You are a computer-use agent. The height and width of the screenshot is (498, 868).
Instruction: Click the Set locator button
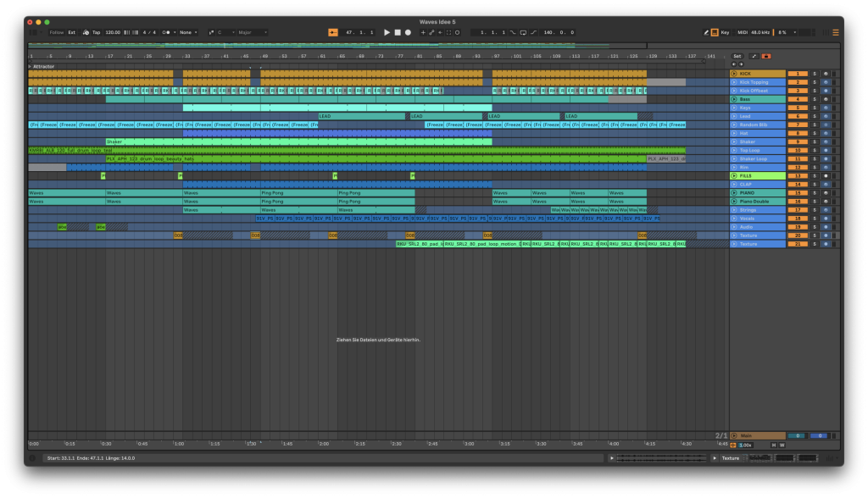click(737, 56)
